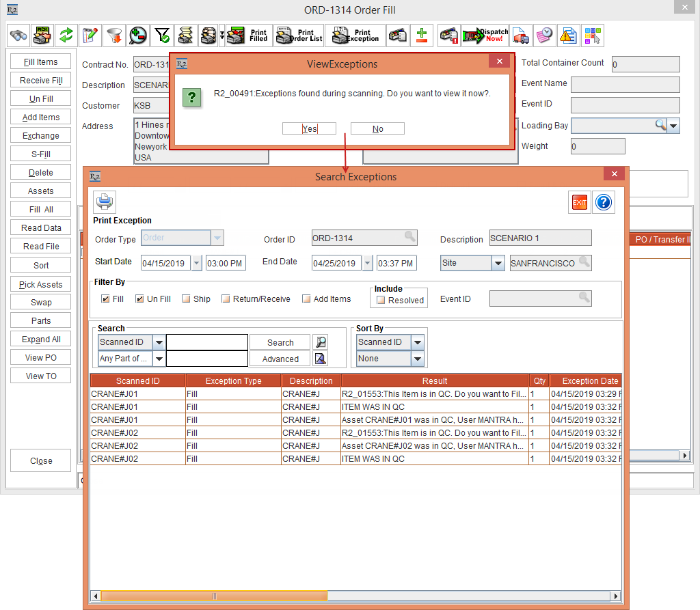This screenshot has width=700, height=610.
Task: Select the Fill Items sidebar option
Action: click(40, 61)
